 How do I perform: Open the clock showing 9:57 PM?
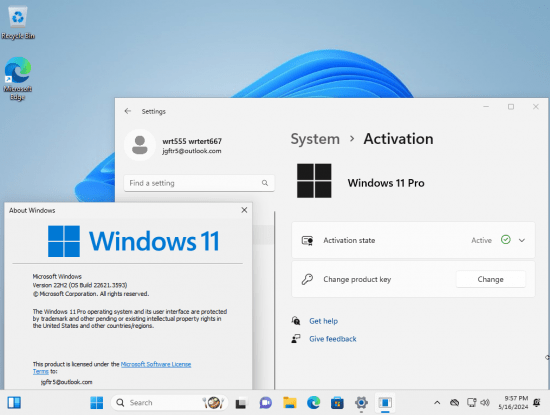[514, 403]
